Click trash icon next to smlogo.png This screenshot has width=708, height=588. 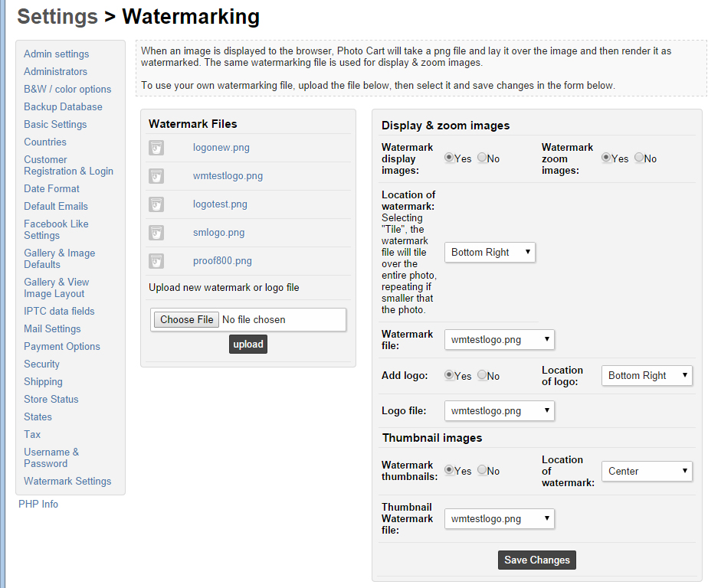click(156, 233)
